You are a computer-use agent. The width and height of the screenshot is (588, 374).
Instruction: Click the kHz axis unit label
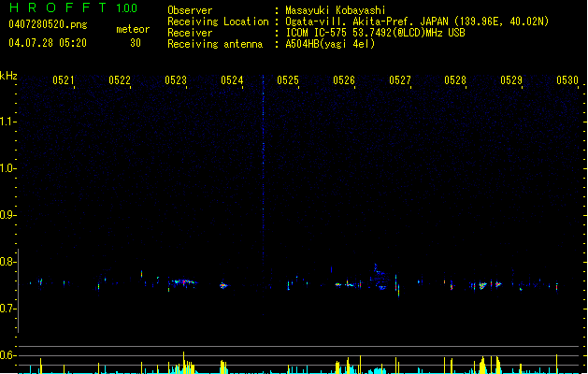8,76
